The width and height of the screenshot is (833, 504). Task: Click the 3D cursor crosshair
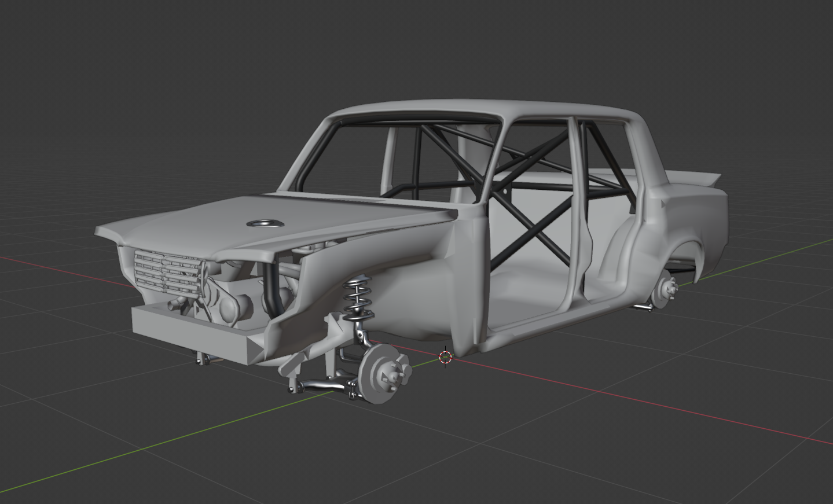coord(445,357)
